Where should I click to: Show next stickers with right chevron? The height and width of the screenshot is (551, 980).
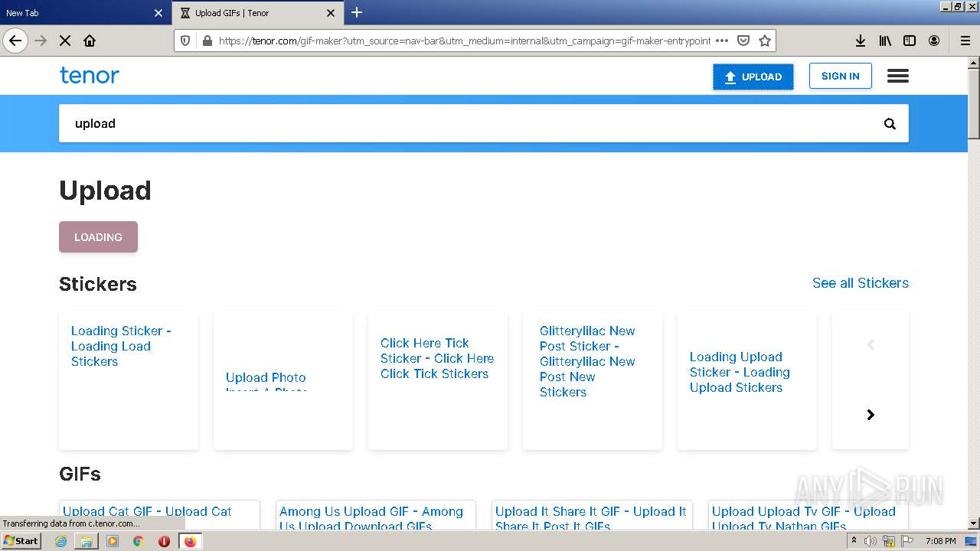(x=871, y=415)
